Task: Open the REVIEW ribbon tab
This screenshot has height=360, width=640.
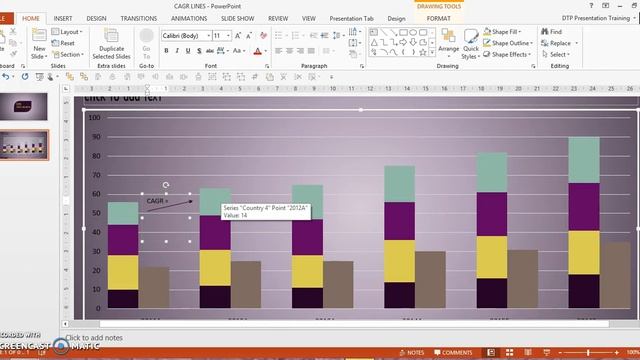Action: point(278,18)
